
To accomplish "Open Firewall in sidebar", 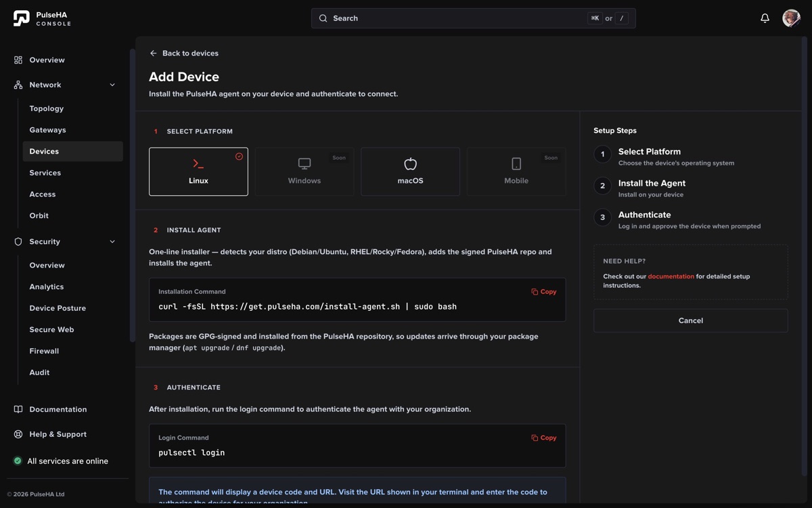I will tap(72, 351).
